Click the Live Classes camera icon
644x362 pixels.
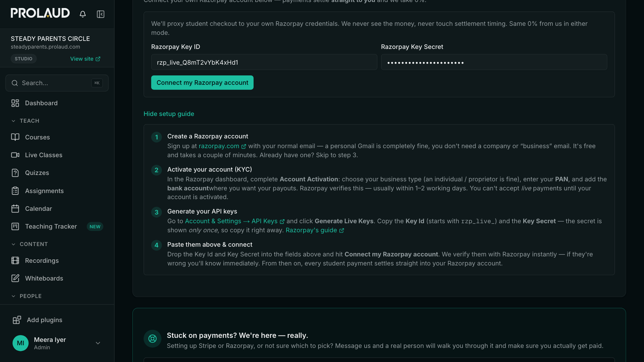click(15, 155)
